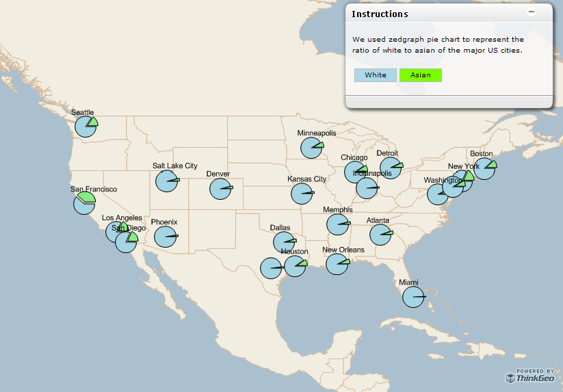Select the Salt Lake City pie chart

pos(167,181)
